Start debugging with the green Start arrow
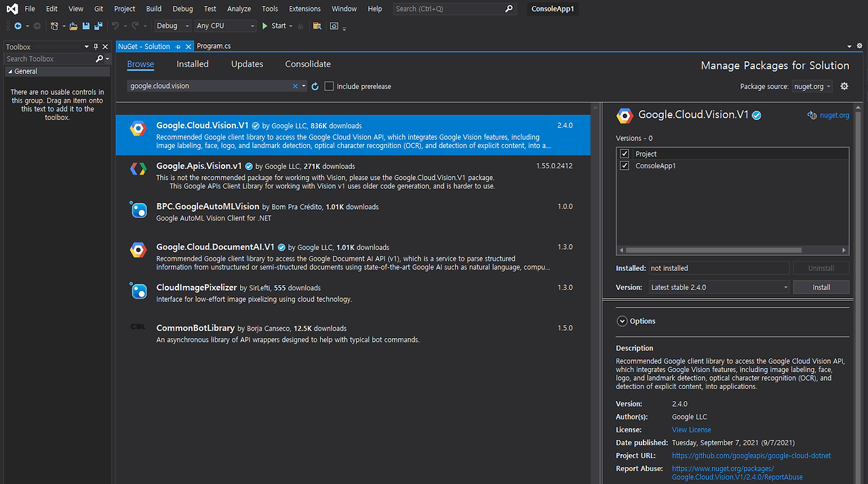 click(266, 26)
